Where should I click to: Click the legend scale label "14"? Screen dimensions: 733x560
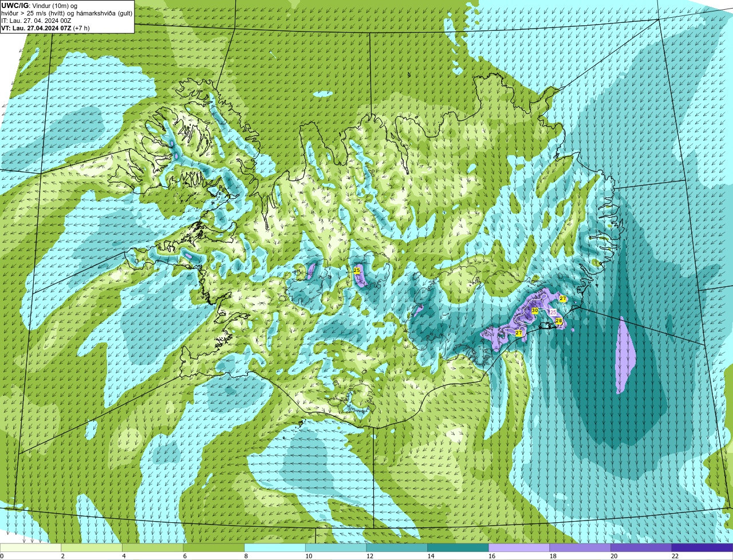pyautogui.click(x=431, y=556)
